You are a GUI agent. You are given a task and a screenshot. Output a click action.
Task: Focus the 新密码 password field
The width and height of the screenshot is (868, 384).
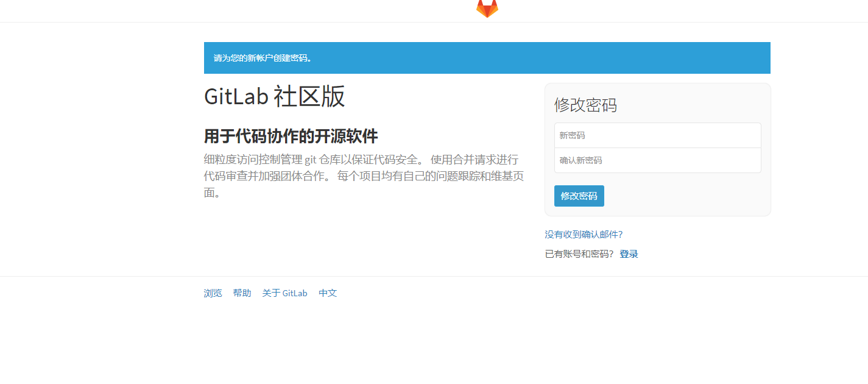pos(657,135)
